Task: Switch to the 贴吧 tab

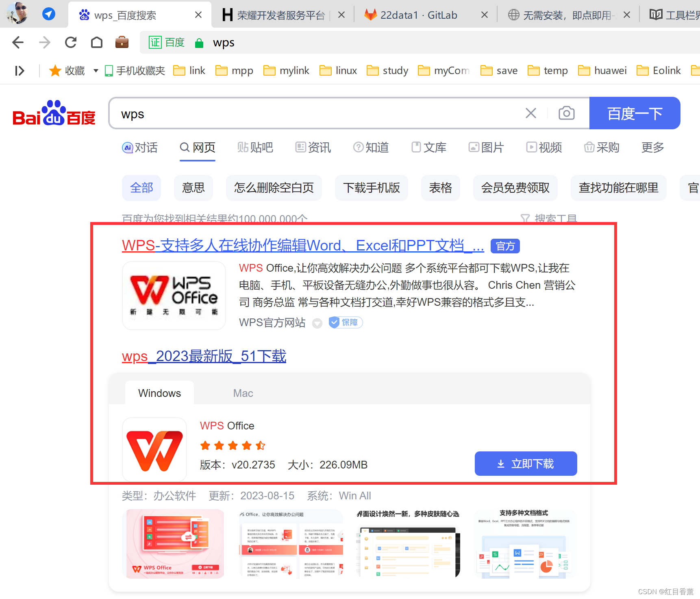Action: point(255,147)
